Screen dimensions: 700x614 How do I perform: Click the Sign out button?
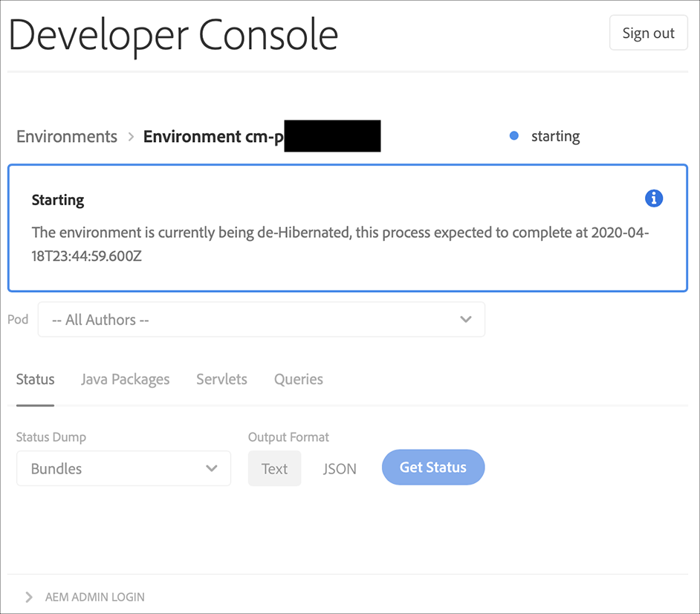648,33
